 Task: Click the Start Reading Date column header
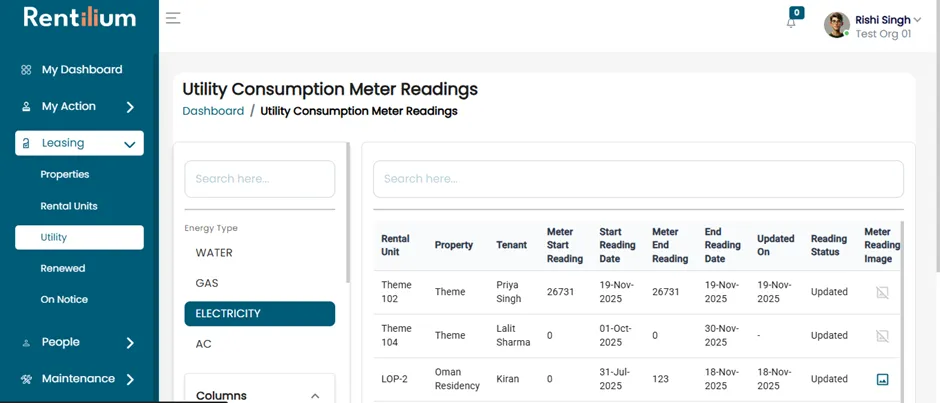point(617,245)
